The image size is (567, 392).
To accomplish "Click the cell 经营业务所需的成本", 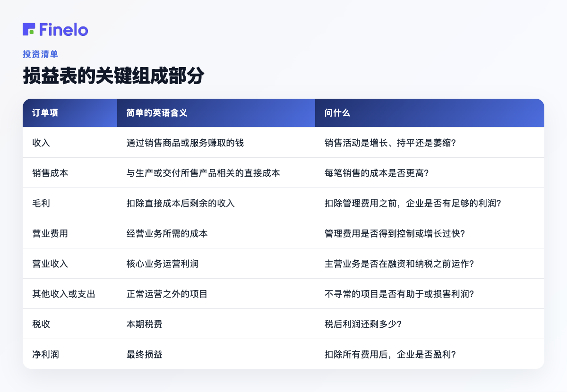I will 167,233.
